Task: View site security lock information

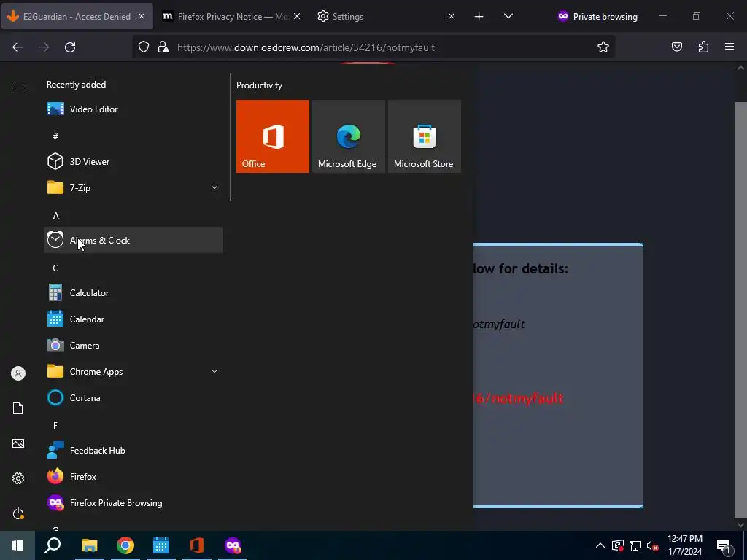Action: (163, 47)
